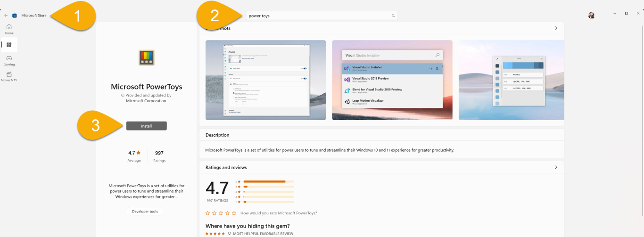This screenshot has width=644, height=237.
Task: Click the How would you rate Microsoft PowerToys? text
Action: (279, 213)
